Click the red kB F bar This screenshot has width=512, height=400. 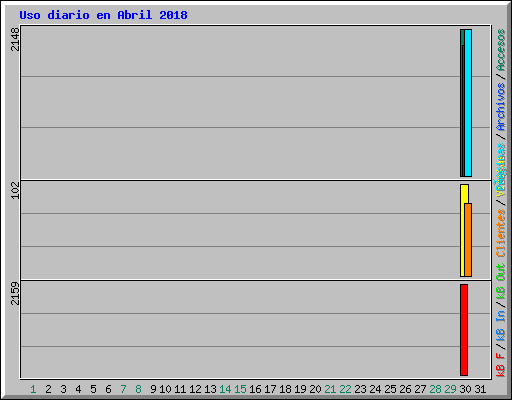(x=464, y=330)
